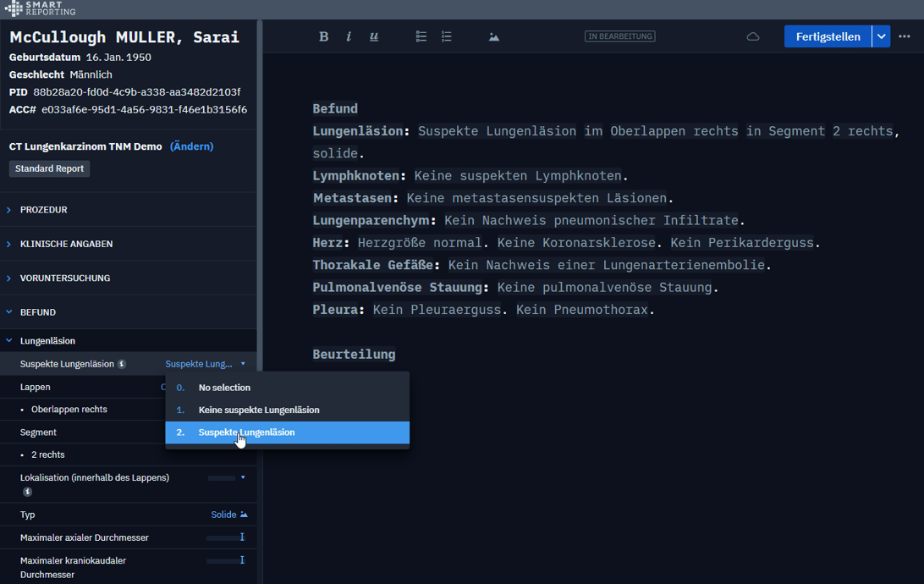Click the Fertigstellen button
924x584 pixels.
click(x=828, y=36)
